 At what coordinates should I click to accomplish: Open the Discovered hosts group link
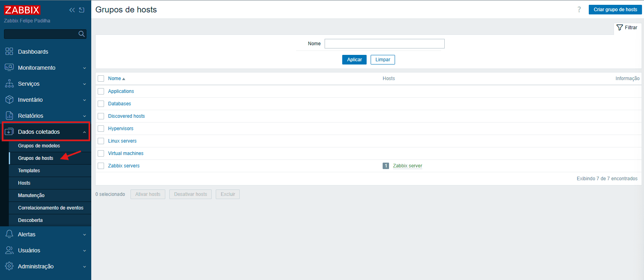pos(126,116)
